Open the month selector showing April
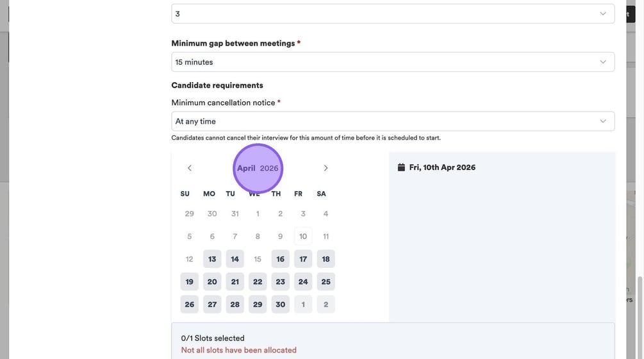Screen dimensions: 644x359 246,168
